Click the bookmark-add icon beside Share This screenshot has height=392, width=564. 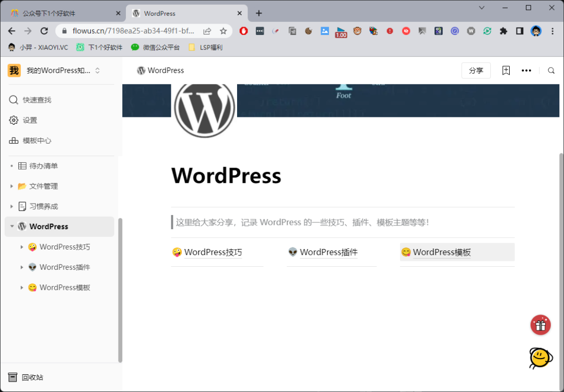pos(506,70)
